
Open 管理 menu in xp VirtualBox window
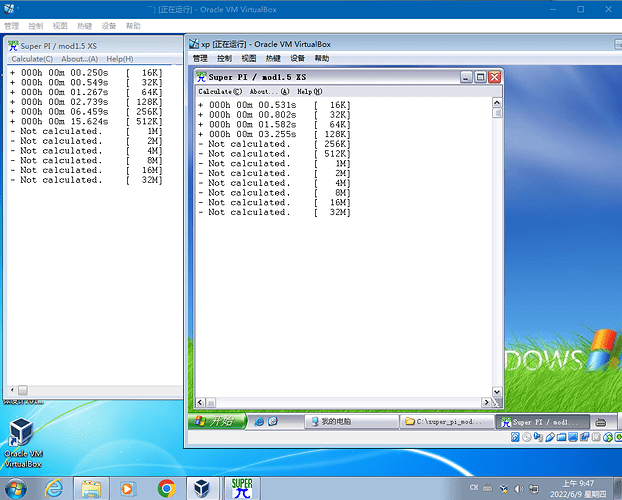[x=200, y=58]
